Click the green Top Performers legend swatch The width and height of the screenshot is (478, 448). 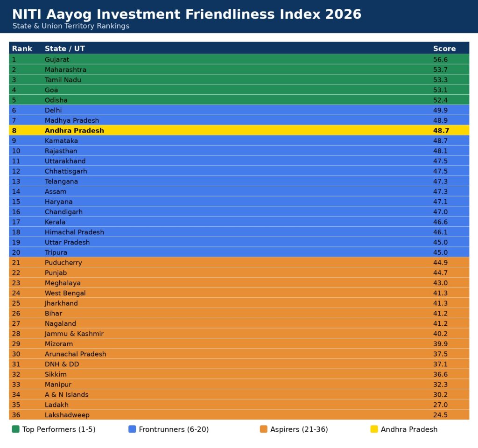[15, 429]
